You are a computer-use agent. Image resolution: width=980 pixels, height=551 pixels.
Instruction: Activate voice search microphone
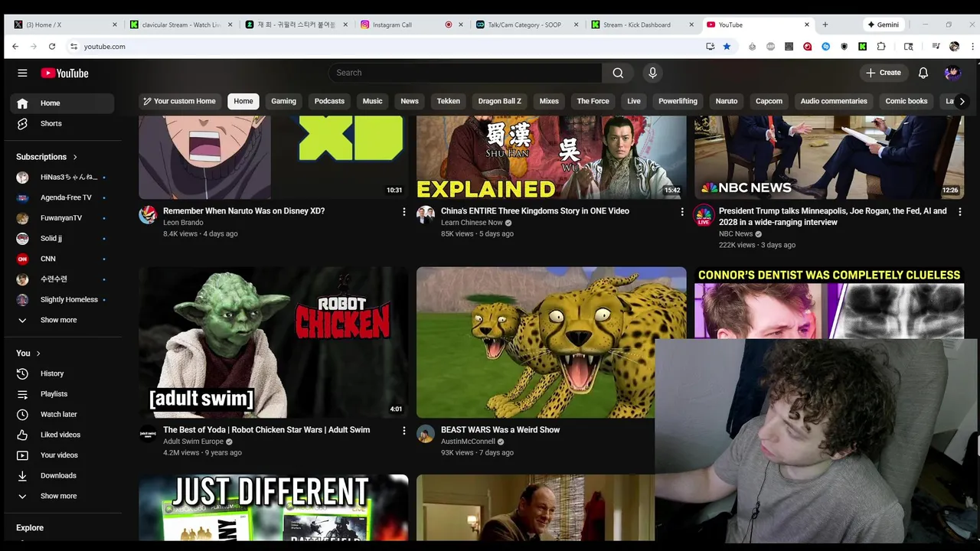(652, 73)
